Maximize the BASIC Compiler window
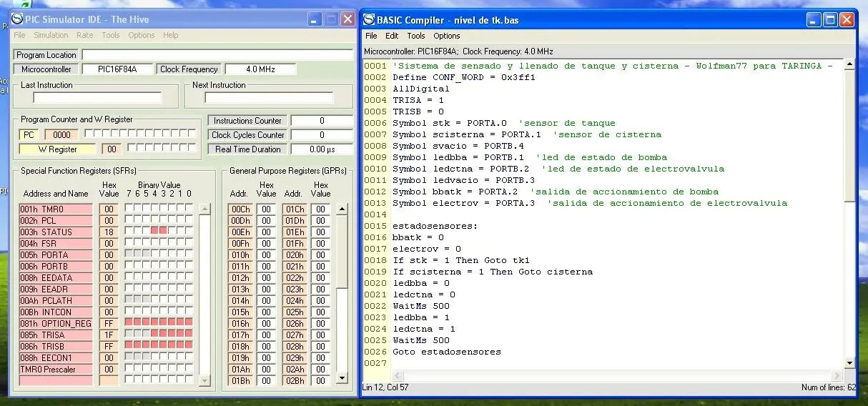Viewport: 868px width, 406px height. (830, 20)
